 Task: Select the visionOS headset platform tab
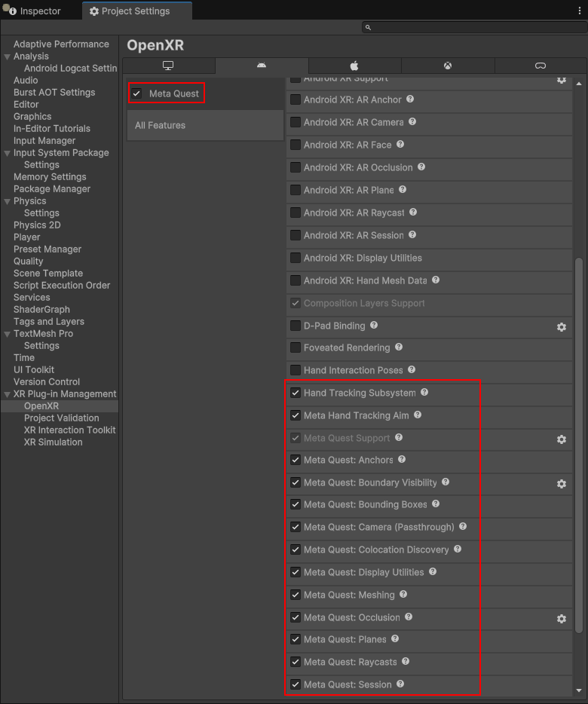coord(541,66)
